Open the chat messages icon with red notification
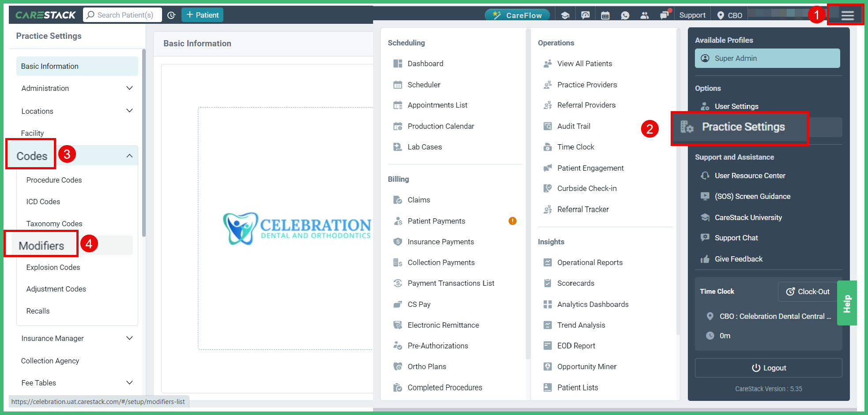This screenshot has height=415, width=868. (x=664, y=15)
